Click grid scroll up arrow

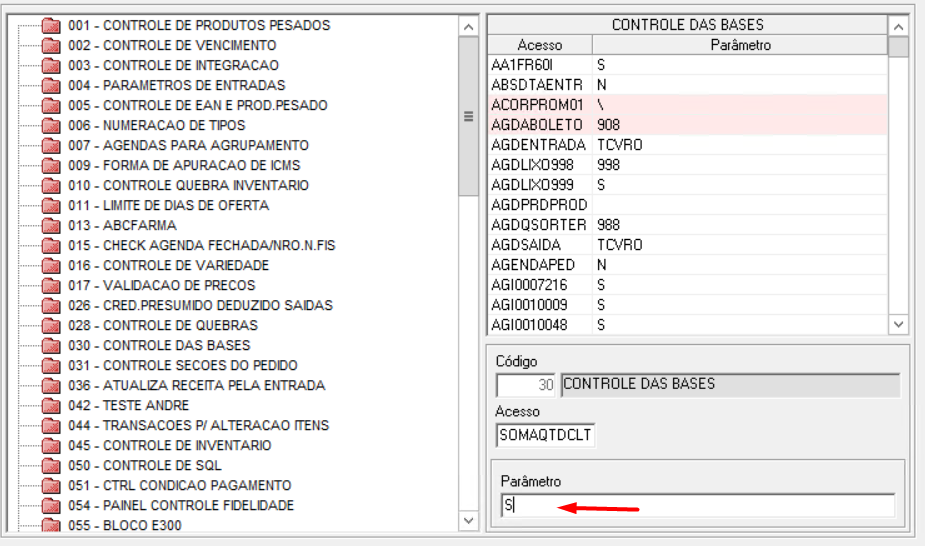[x=898, y=27]
